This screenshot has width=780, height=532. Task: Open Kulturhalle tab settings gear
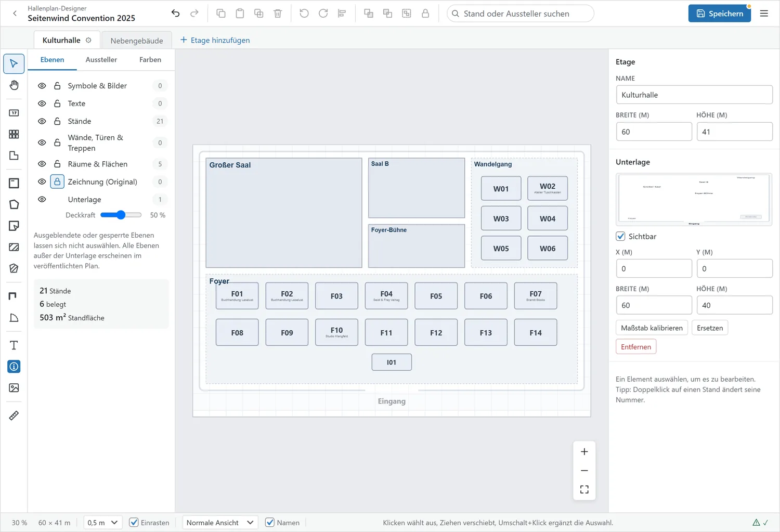[x=88, y=40]
